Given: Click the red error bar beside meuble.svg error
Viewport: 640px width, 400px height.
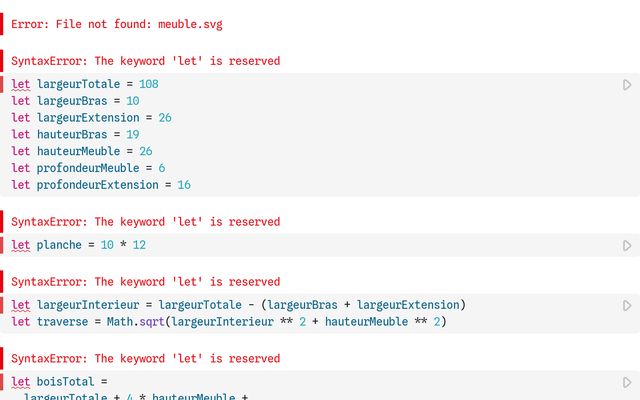Looking at the screenshot, I should click(x=2, y=24).
